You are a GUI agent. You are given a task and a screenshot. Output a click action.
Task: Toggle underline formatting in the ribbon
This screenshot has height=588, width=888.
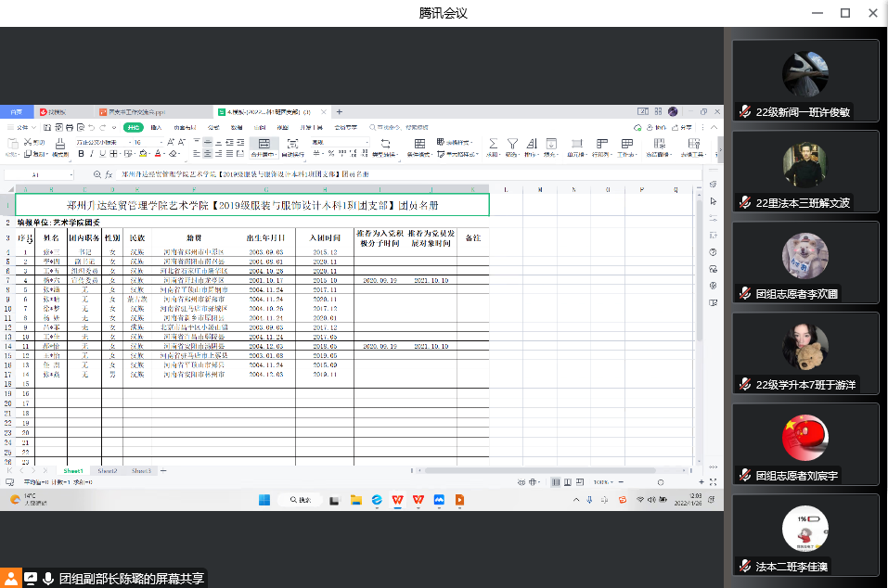pyautogui.click(x=101, y=154)
